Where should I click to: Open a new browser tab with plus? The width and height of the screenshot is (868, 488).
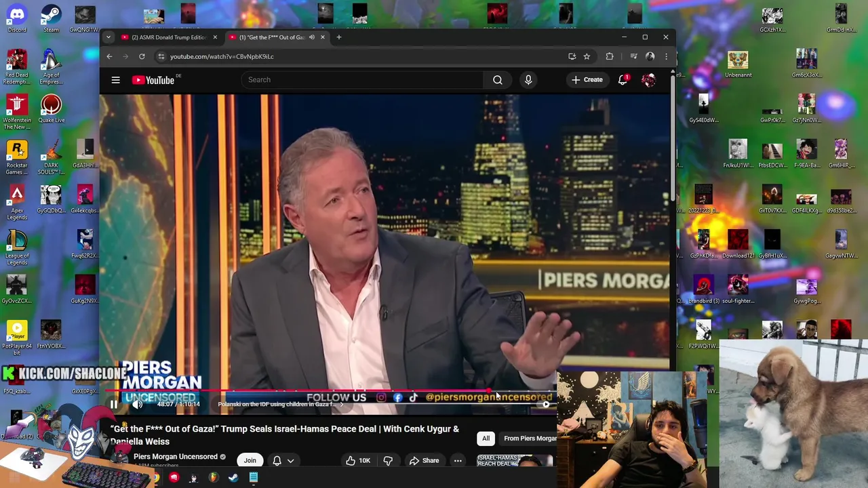point(339,37)
